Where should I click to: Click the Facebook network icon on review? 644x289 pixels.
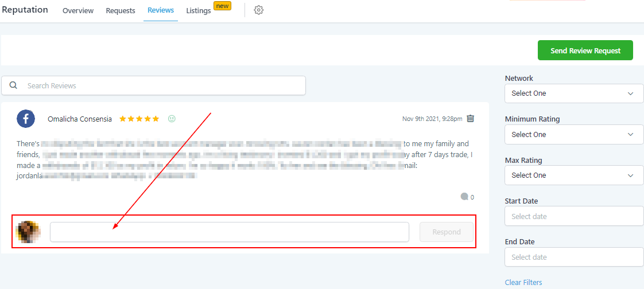click(26, 119)
